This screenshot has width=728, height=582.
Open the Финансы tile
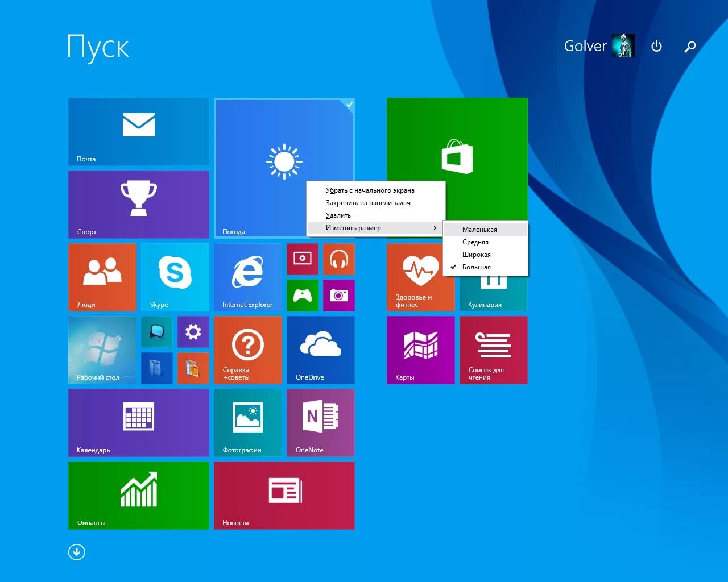[x=138, y=496]
